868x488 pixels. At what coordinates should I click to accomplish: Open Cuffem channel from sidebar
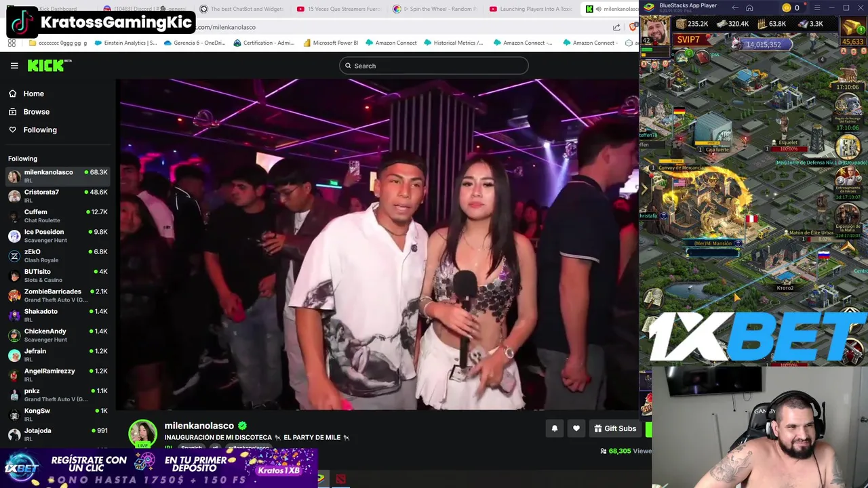[58, 216]
